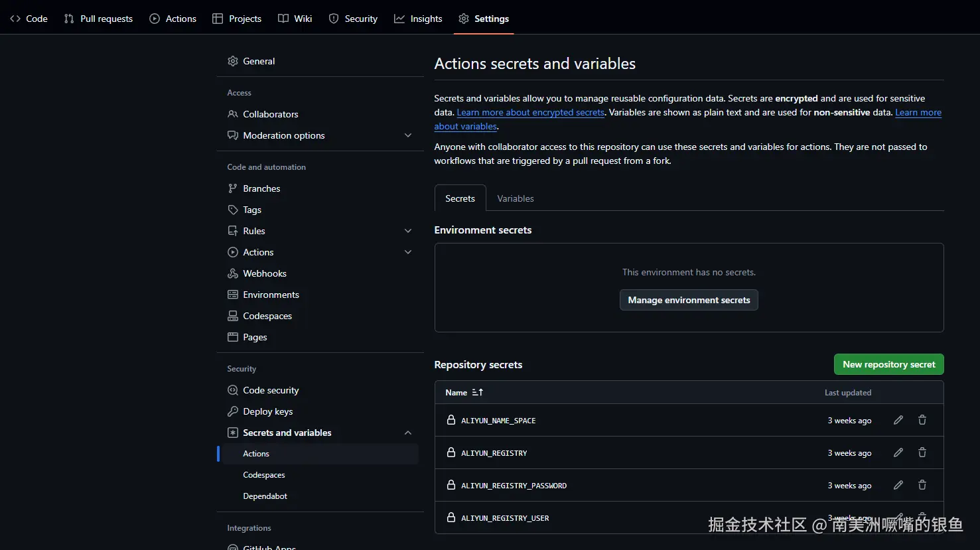Collapse Secrets and variables section

click(x=407, y=433)
